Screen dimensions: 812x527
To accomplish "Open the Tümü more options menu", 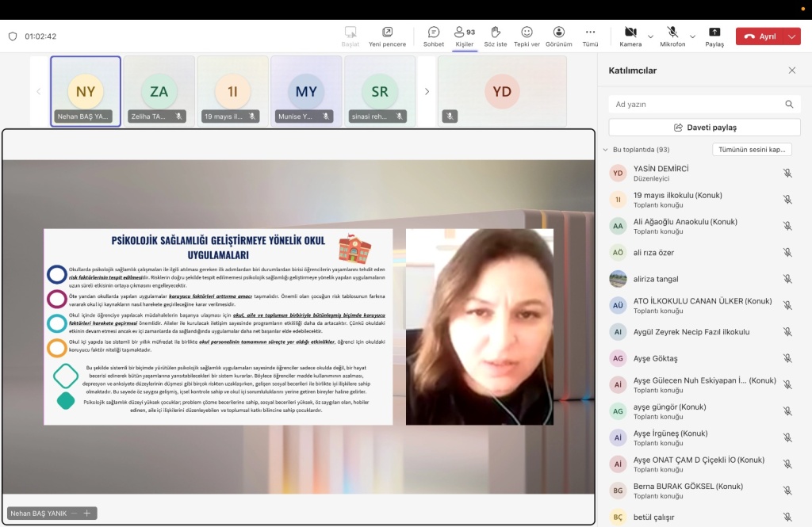I will tap(590, 36).
